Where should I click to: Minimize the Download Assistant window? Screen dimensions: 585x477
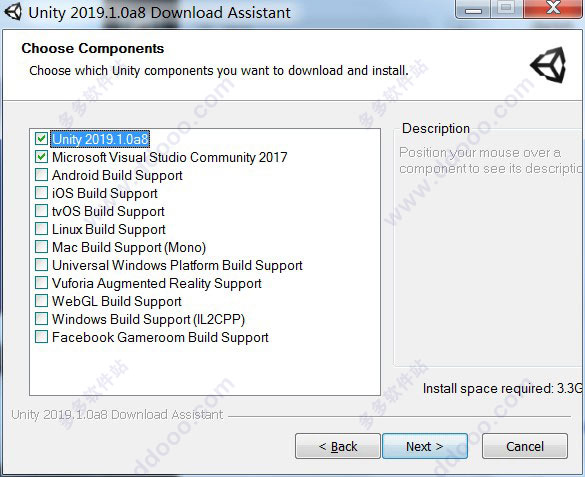click(x=473, y=9)
